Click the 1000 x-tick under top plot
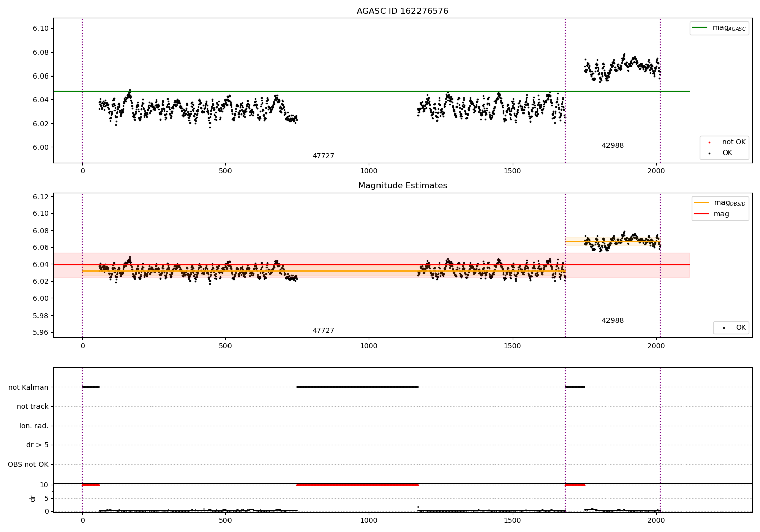Image resolution: width=760 pixels, height=532 pixels. coord(369,171)
